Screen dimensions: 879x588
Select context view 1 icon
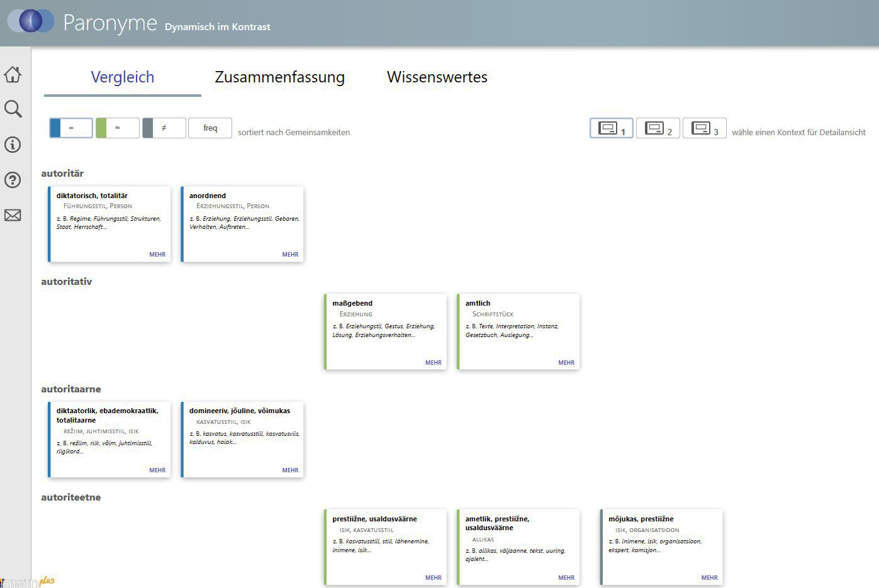[x=611, y=128]
